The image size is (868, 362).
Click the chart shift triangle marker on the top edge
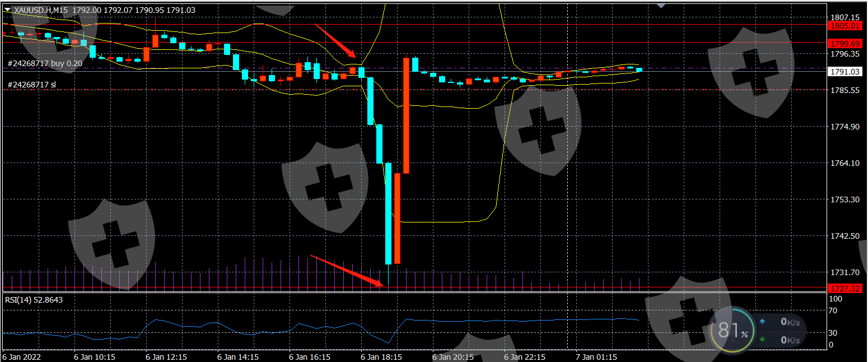tap(660, 6)
